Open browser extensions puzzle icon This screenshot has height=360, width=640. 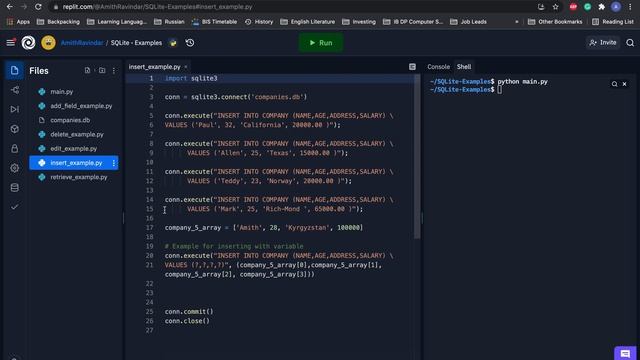601,7
